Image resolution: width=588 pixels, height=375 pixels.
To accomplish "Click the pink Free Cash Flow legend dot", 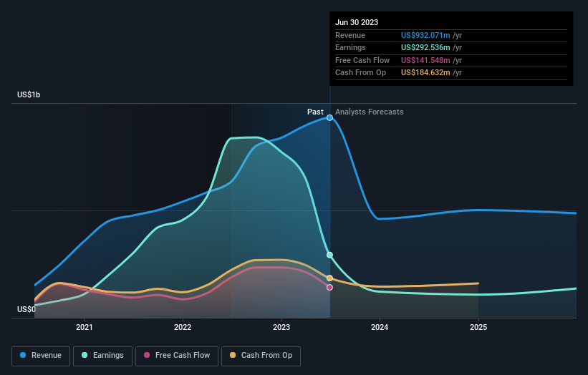I will coord(147,355).
